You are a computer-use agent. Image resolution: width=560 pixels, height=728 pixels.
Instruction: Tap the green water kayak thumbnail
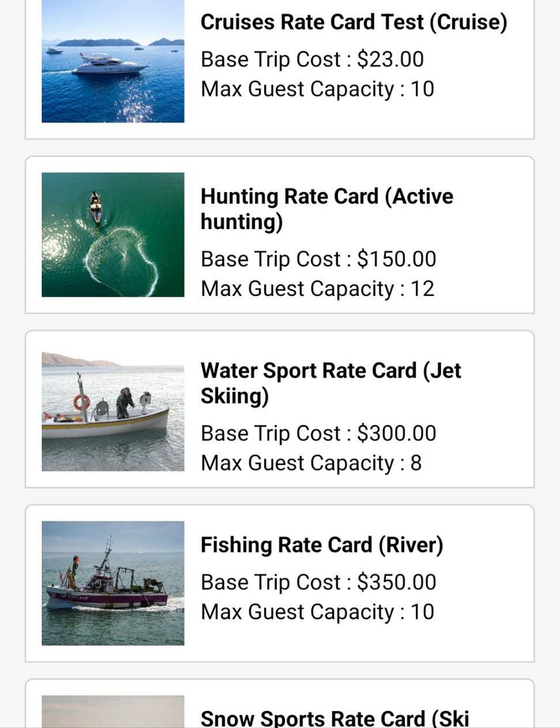click(x=113, y=234)
